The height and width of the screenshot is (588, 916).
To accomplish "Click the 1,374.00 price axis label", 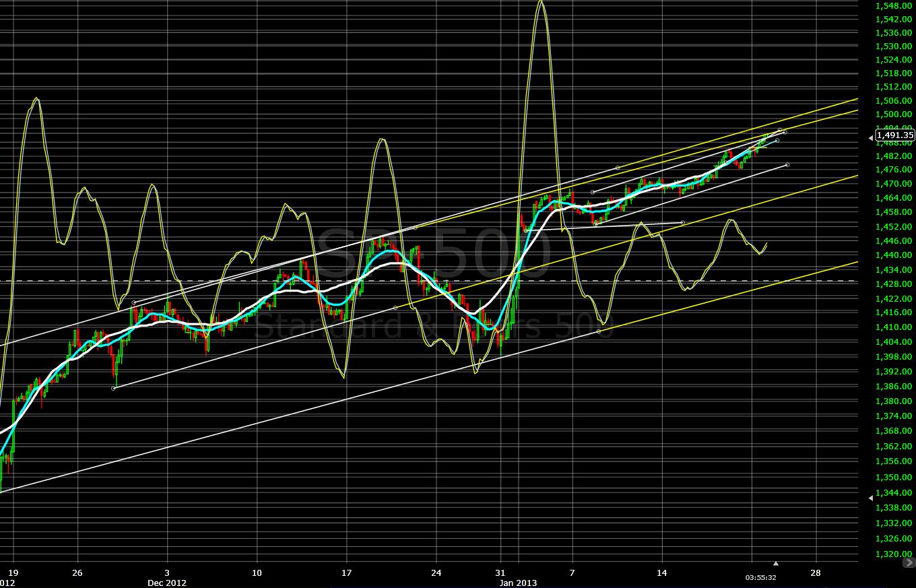I will [x=893, y=416].
